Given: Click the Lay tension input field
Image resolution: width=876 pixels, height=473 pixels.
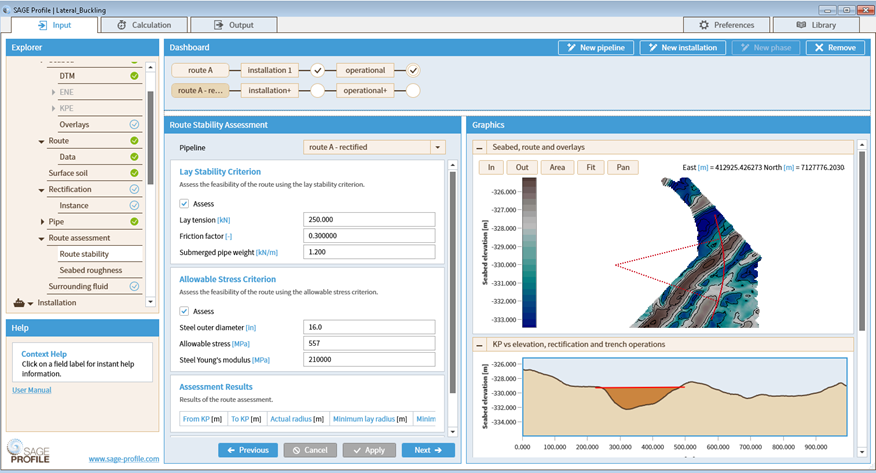Looking at the screenshot, I should [369, 219].
